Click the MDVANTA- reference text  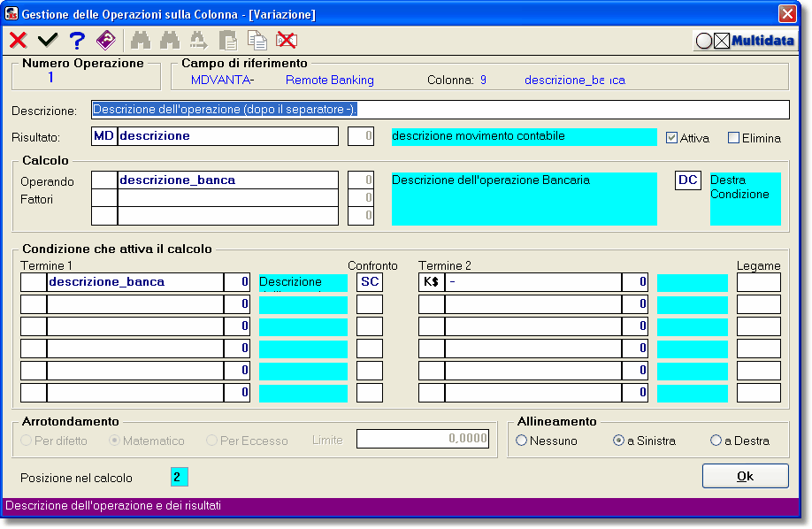pyautogui.click(x=222, y=80)
